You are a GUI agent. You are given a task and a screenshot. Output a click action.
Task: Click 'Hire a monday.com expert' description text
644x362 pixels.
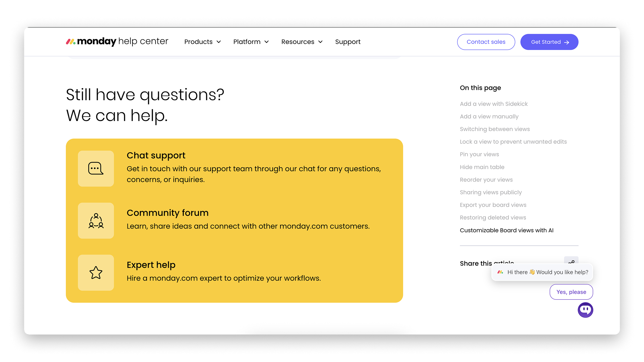point(224,278)
